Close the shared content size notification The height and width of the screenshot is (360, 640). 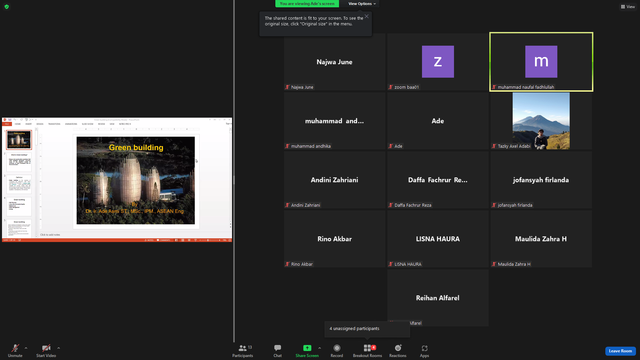(x=367, y=16)
